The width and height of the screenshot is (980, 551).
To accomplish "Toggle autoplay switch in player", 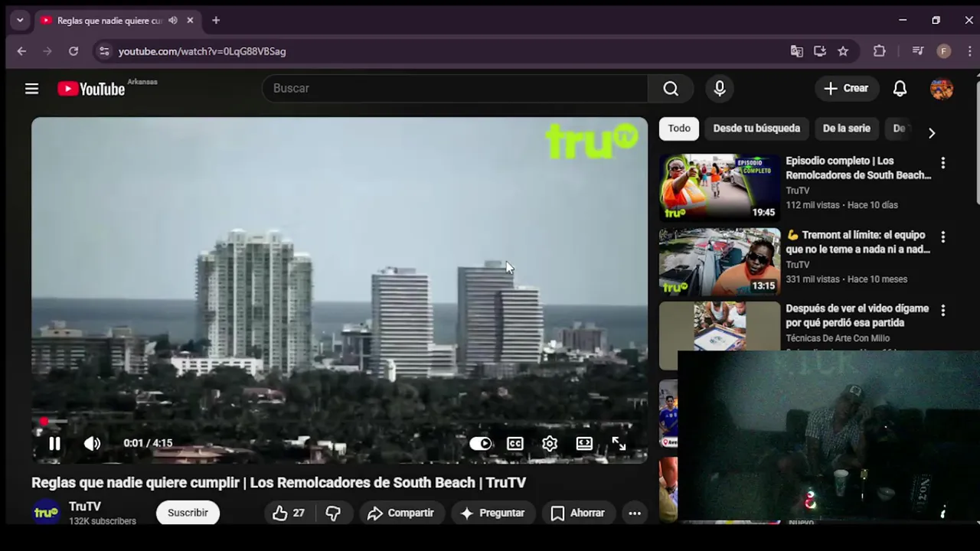I will click(480, 443).
